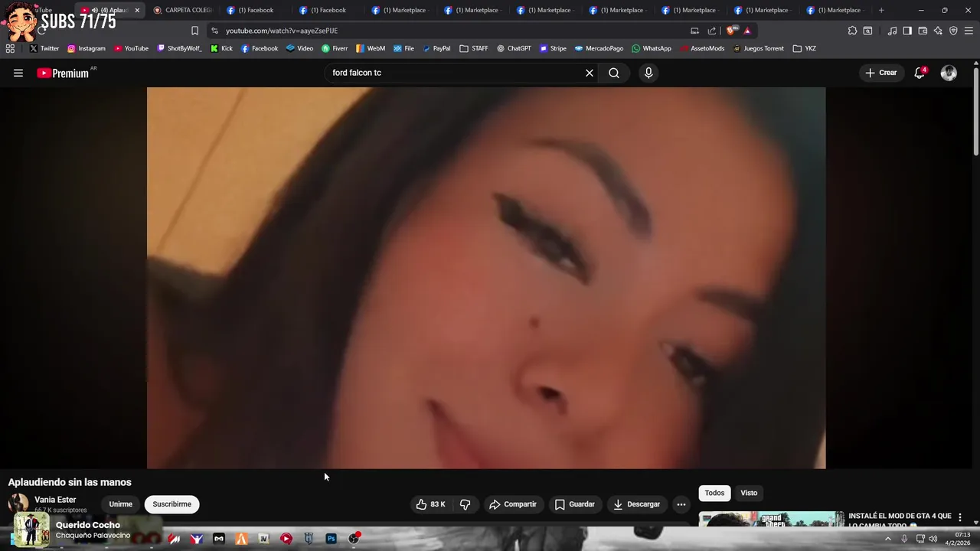Open a new browser tab
Viewport: 980px width, 551px height.
(881, 10)
